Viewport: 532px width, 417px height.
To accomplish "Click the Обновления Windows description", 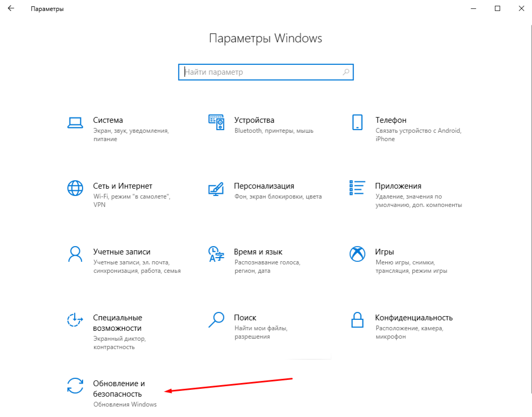I will [x=125, y=404].
